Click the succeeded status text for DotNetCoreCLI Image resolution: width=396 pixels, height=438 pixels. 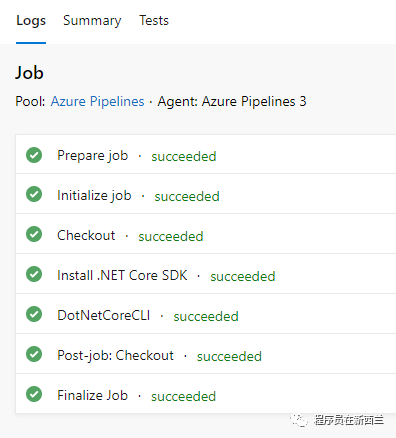tap(206, 316)
